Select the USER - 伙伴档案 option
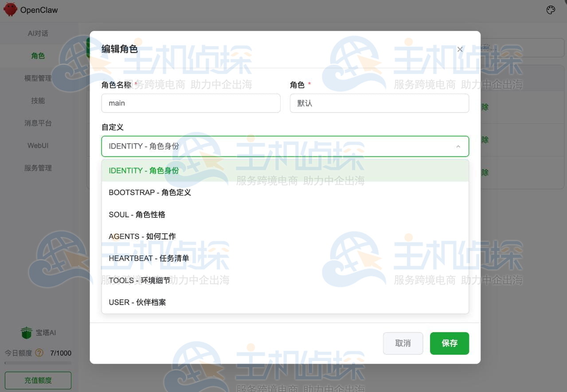 137,302
